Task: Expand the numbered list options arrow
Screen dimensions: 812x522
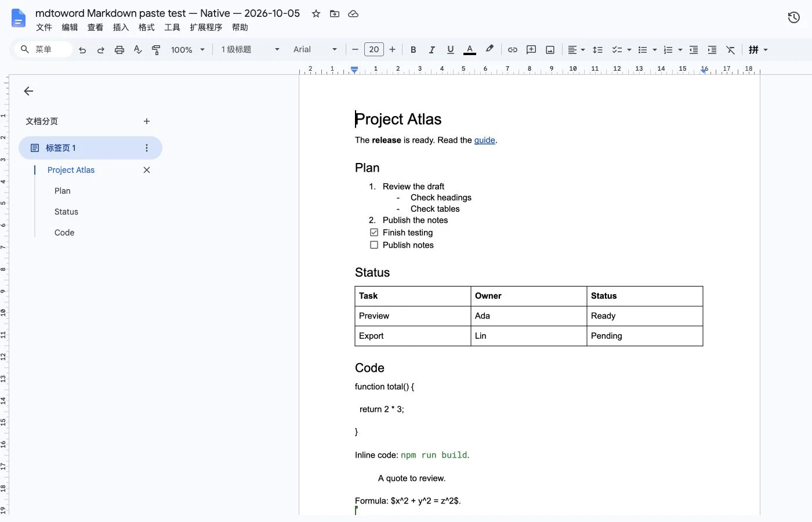Action: click(x=680, y=50)
